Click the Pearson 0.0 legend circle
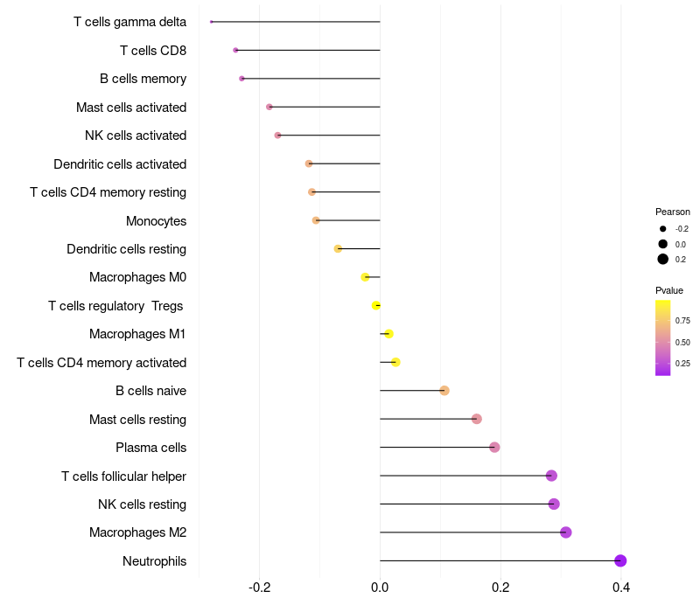 pyautogui.click(x=663, y=244)
